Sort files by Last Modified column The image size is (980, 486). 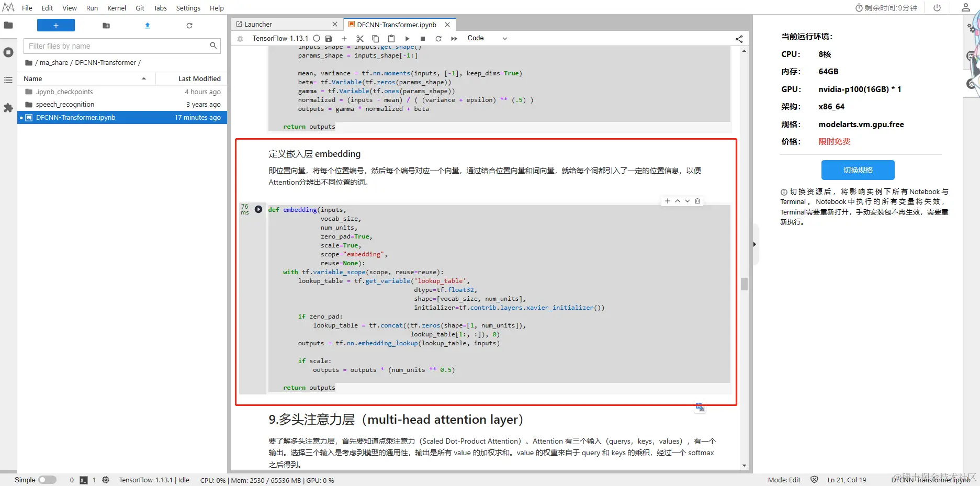[x=192, y=78]
